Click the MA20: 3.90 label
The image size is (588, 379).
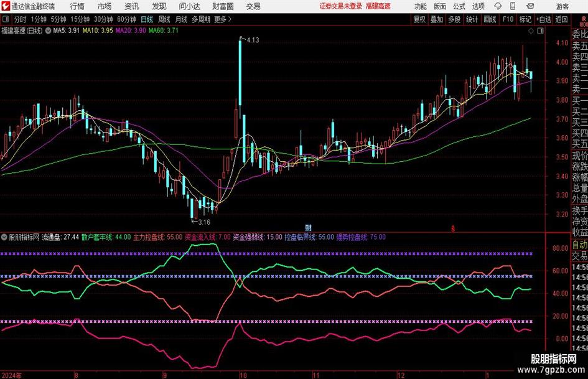[x=131, y=30]
